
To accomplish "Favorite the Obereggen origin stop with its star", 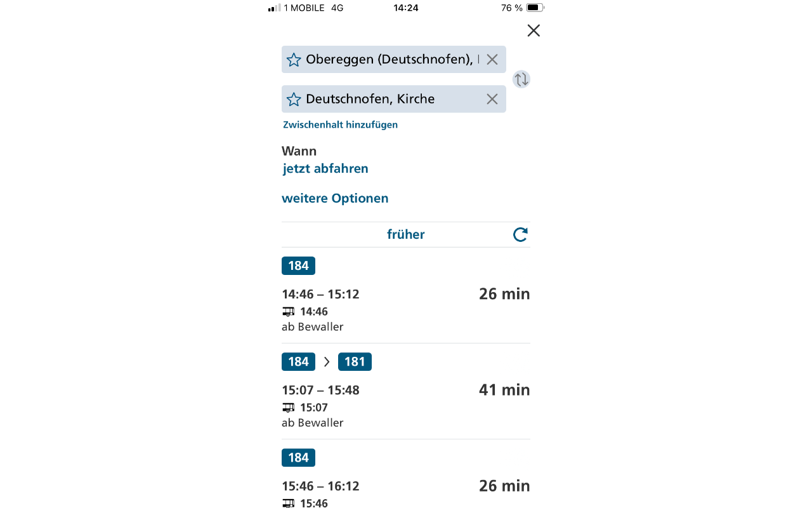I will coord(294,60).
